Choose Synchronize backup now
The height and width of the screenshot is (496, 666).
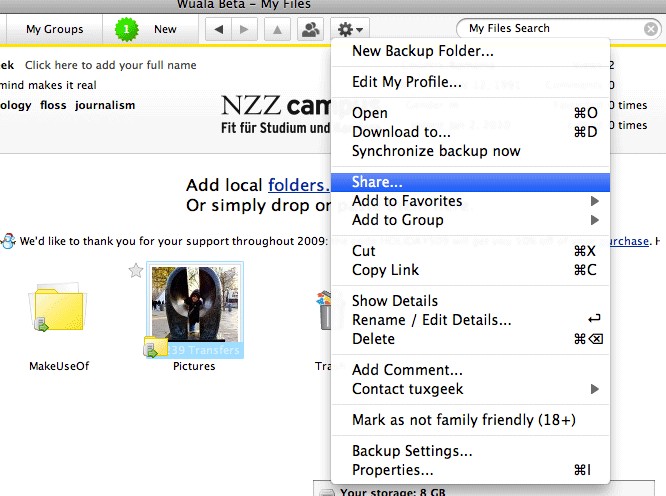pyautogui.click(x=470, y=151)
